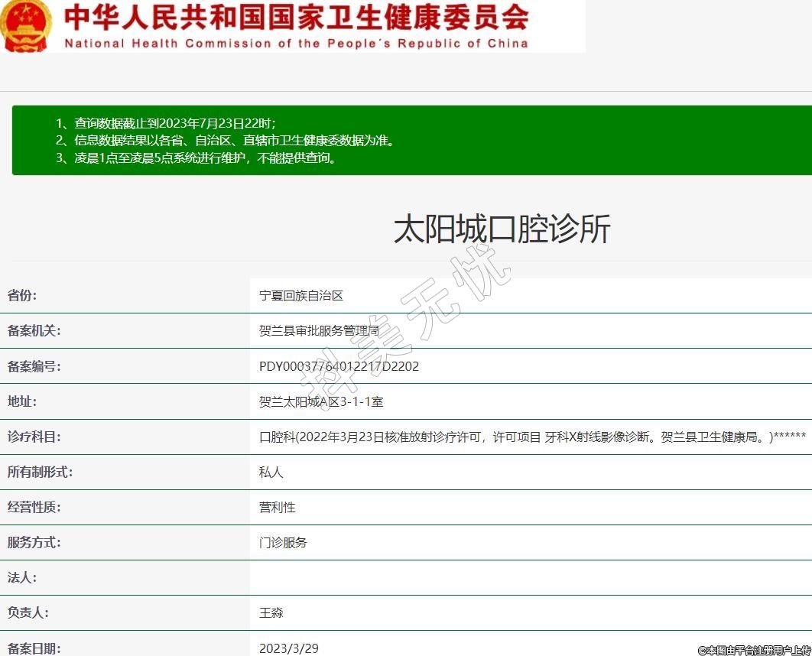Select the service mode value 门诊服务
Screen dimensions: 812x656
[283, 542]
